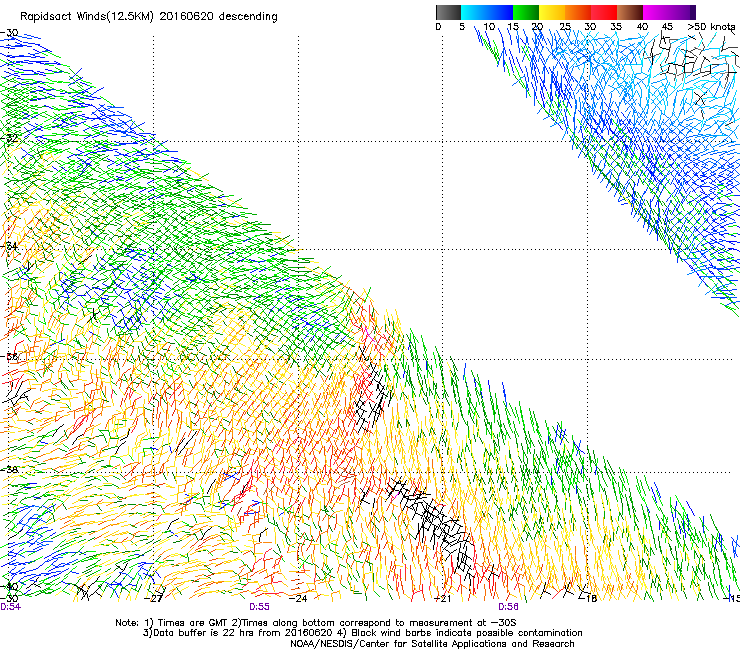Click the purple '0:56' time label
The image size is (740, 650).
pos(508,607)
